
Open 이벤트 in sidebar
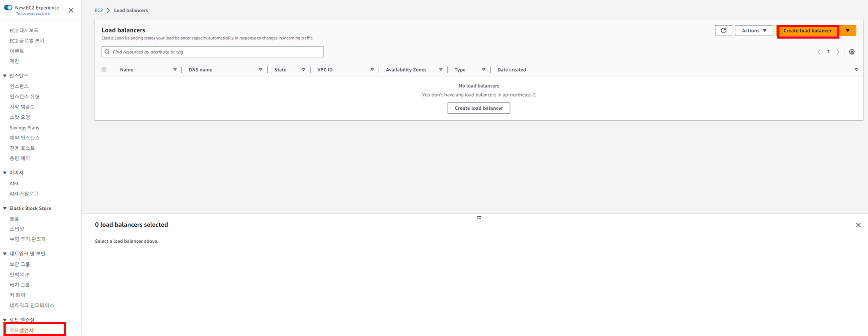click(16, 51)
